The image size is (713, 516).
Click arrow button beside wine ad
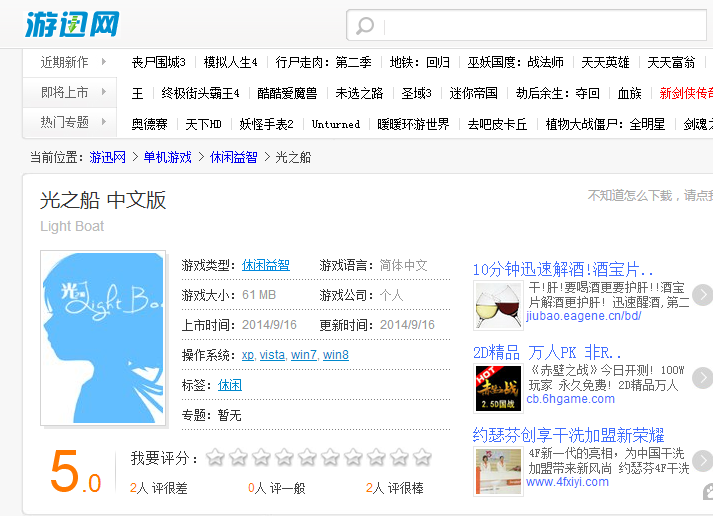coord(703,295)
